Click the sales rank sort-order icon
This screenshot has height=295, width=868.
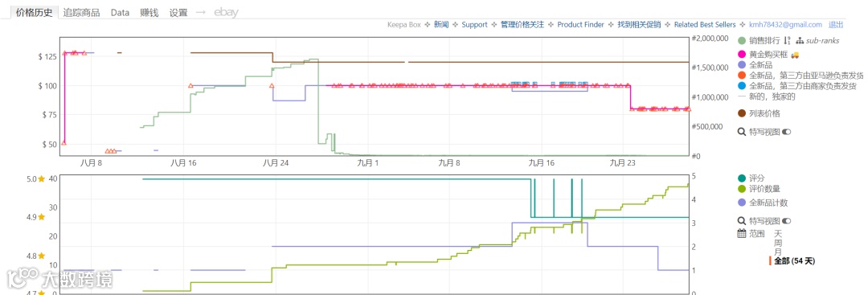point(787,40)
